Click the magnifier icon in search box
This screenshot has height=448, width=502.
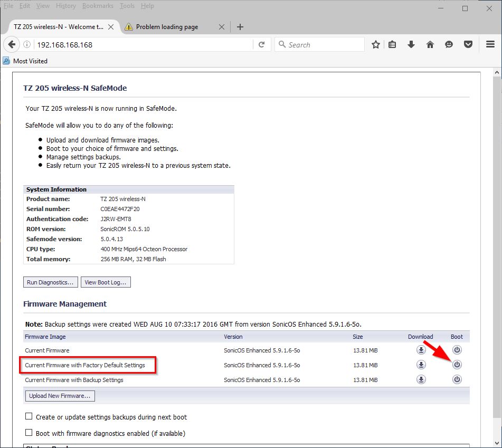click(x=282, y=44)
